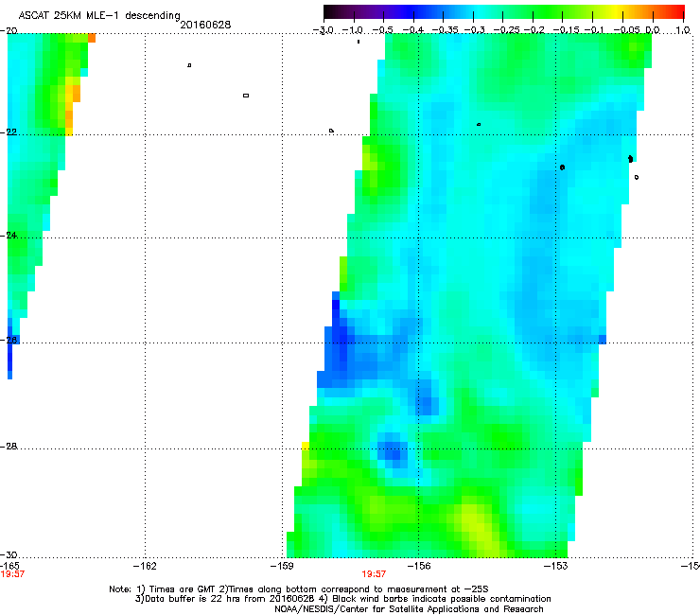700x615 pixels.
Task: Click the 0.0 color scale label
Action: [653, 30]
